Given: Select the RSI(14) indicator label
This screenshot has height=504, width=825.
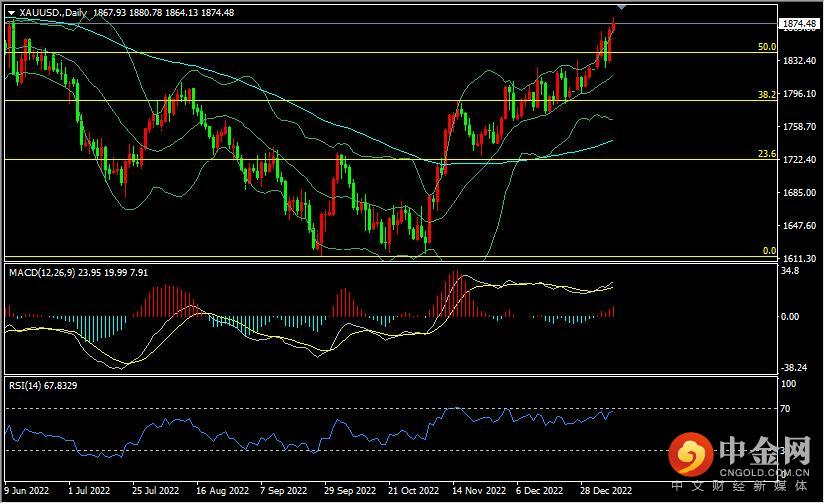Looking at the screenshot, I should (26, 384).
